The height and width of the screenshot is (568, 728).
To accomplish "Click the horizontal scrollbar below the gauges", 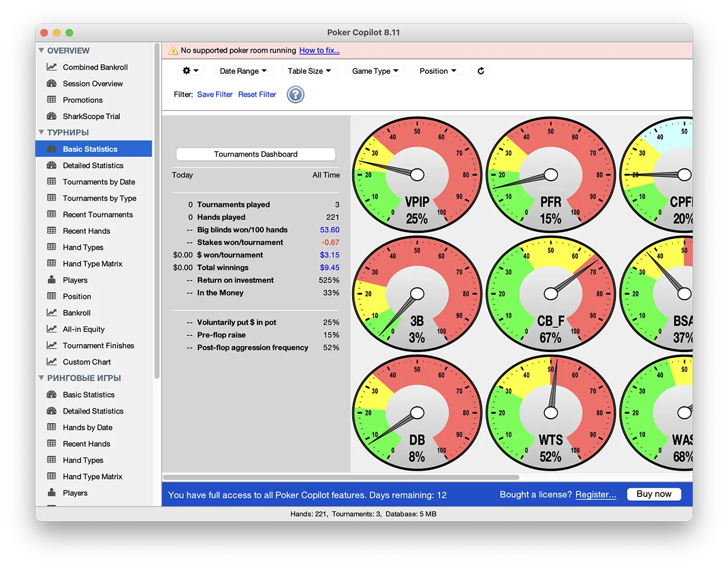I will tap(340, 477).
